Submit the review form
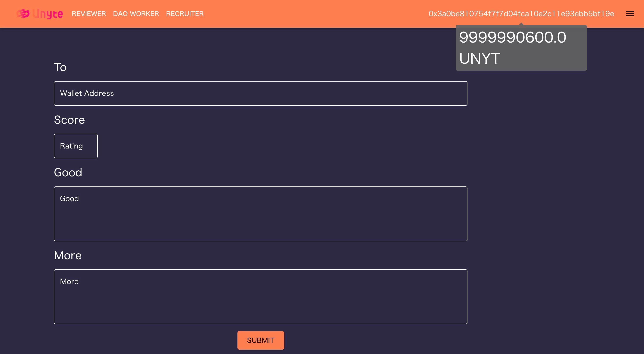Image resolution: width=644 pixels, height=354 pixels. [x=261, y=340]
